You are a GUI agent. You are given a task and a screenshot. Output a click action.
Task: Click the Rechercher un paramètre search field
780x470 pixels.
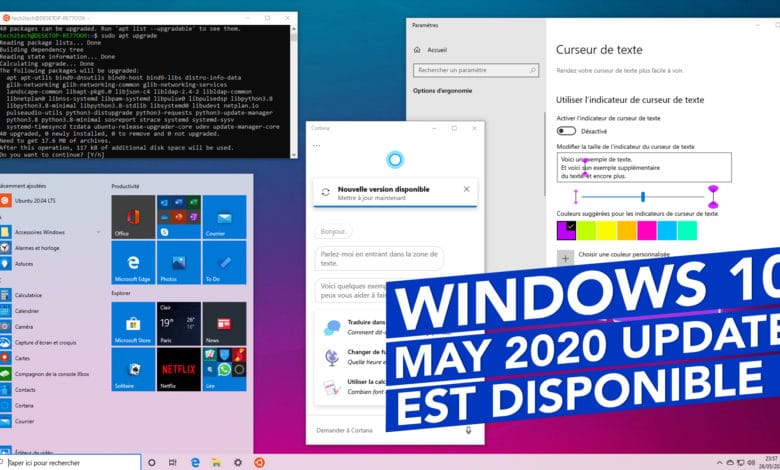[x=476, y=70]
